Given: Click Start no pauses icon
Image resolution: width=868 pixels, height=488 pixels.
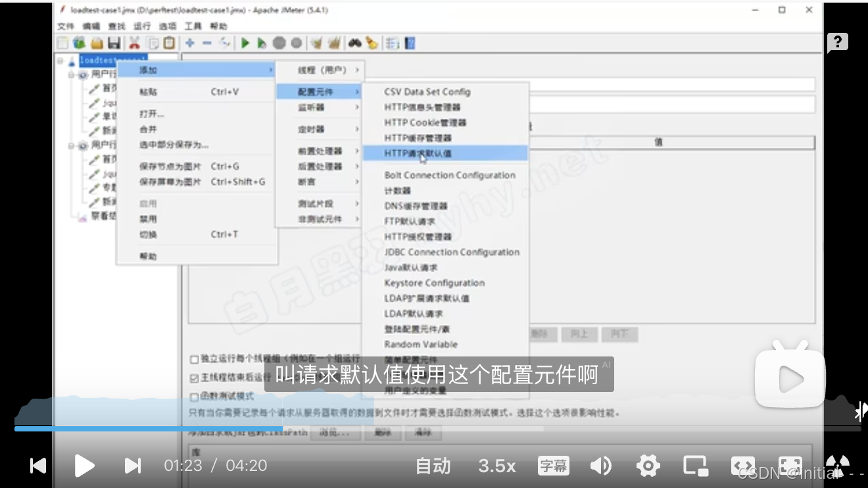Looking at the screenshot, I should pyautogui.click(x=262, y=43).
